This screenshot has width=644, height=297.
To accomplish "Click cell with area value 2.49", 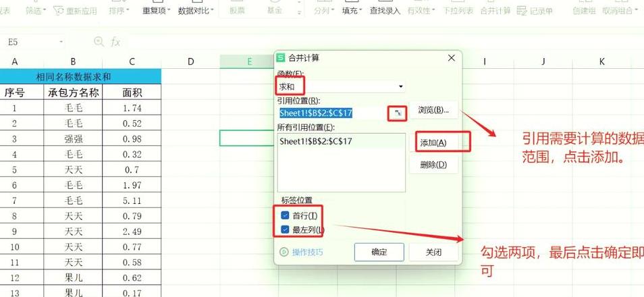I will point(132,232).
